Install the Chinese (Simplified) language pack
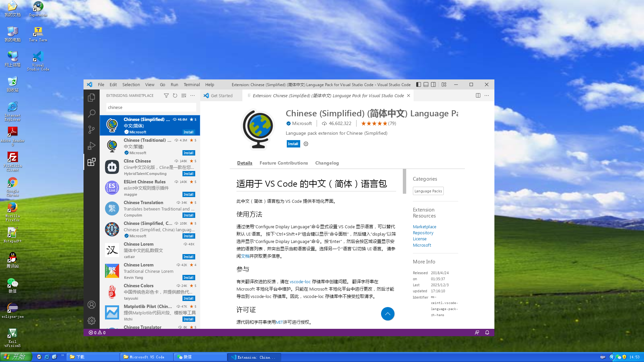This screenshot has width=644, height=362. 293,144
